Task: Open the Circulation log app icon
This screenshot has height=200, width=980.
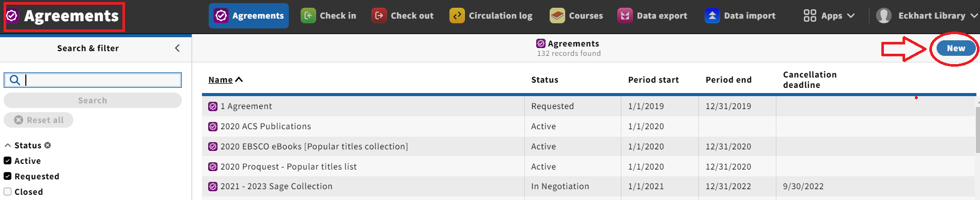Action: (x=457, y=16)
